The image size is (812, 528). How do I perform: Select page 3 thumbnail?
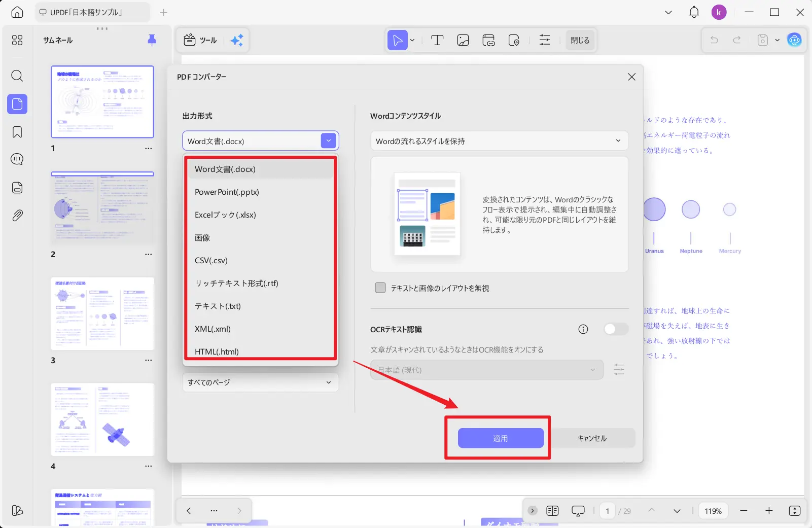pyautogui.click(x=102, y=313)
